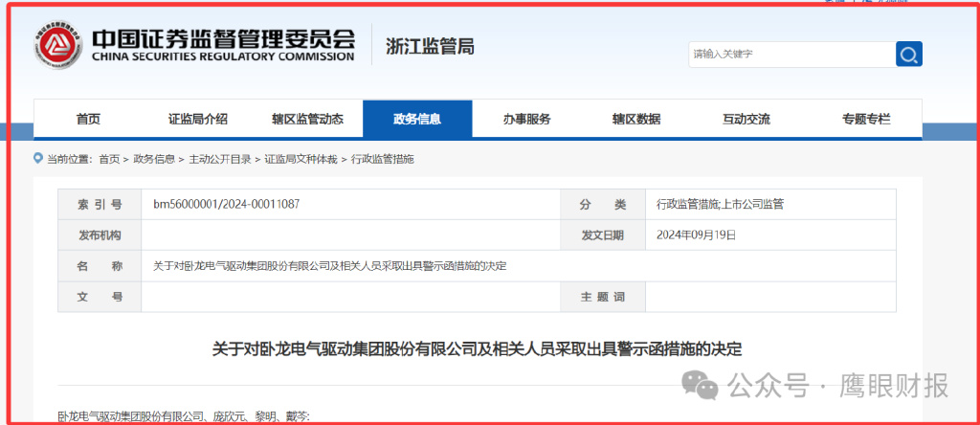Image resolution: width=980 pixels, height=425 pixels.
Task: Click 首页 in the breadcrumb path
Action: 109,159
